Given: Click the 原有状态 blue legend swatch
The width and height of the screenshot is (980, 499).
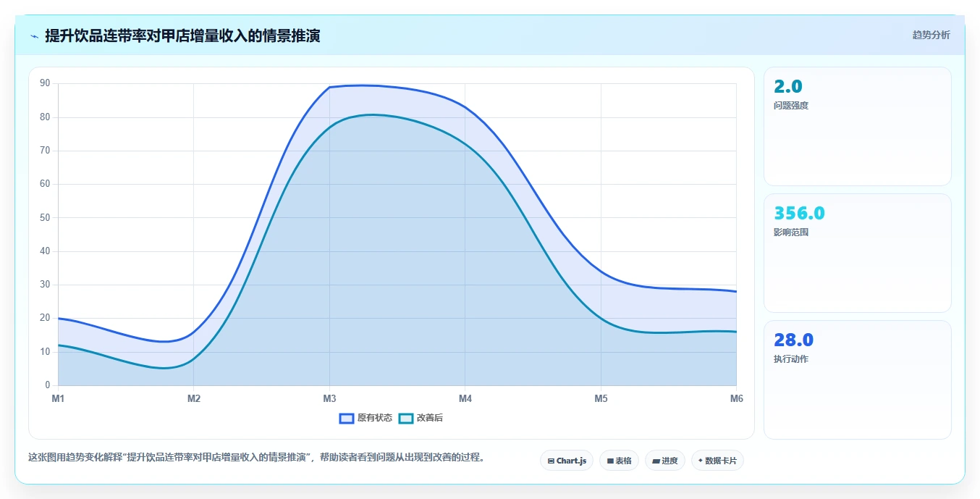Looking at the screenshot, I should click(347, 418).
